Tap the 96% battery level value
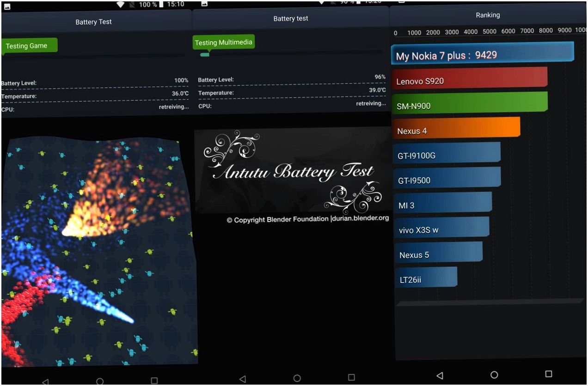 coord(380,77)
